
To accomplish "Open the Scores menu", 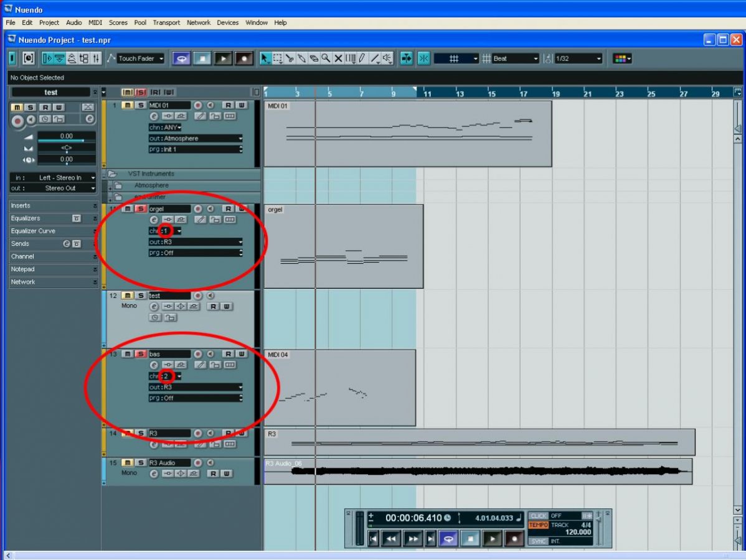I will coord(118,22).
